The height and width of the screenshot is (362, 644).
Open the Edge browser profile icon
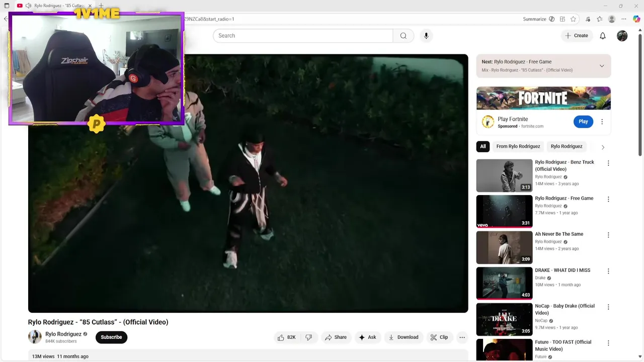click(612, 19)
